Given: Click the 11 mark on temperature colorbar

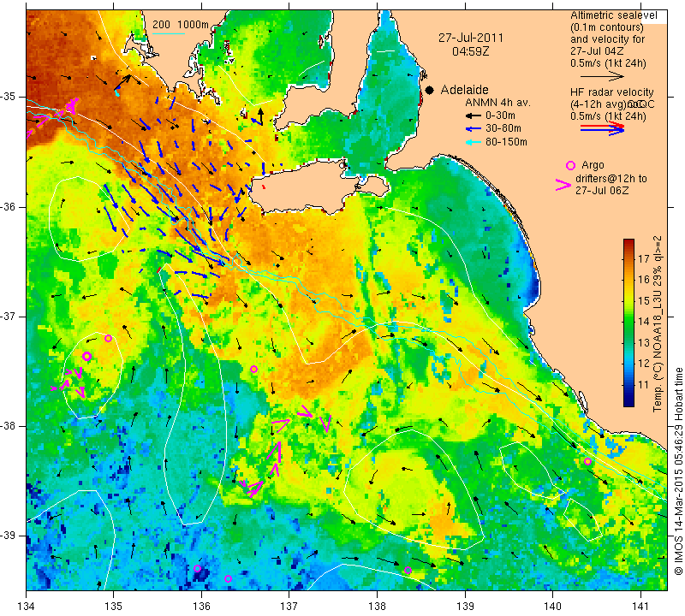Looking at the screenshot, I should [643, 385].
